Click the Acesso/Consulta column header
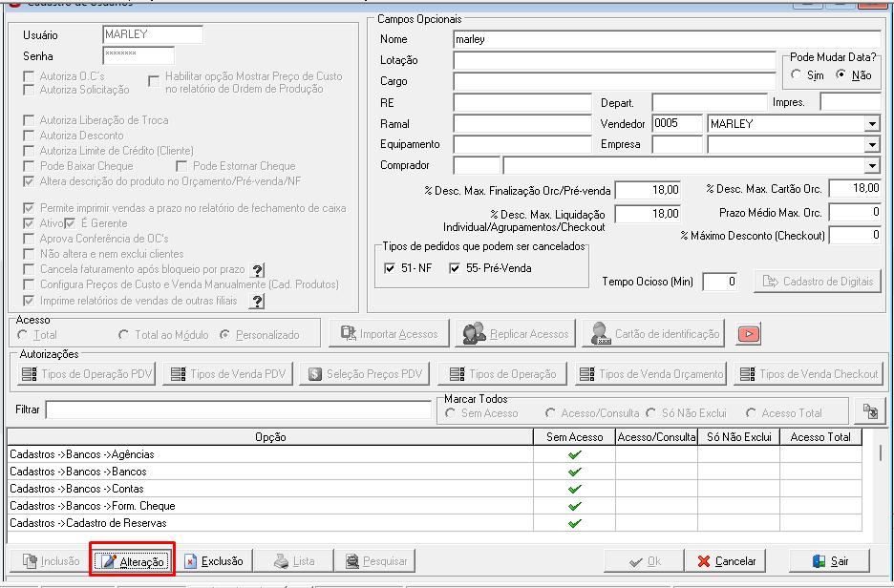 click(x=657, y=437)
